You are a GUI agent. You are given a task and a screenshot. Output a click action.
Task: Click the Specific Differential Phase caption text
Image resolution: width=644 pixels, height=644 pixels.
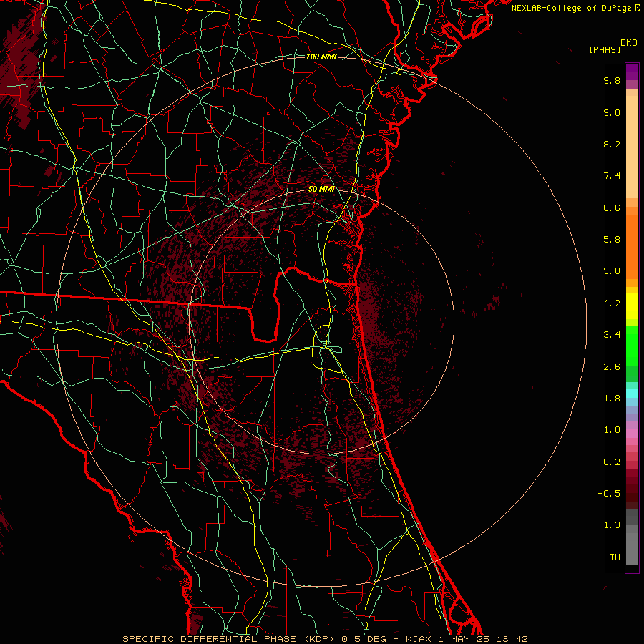click(325, 639)
